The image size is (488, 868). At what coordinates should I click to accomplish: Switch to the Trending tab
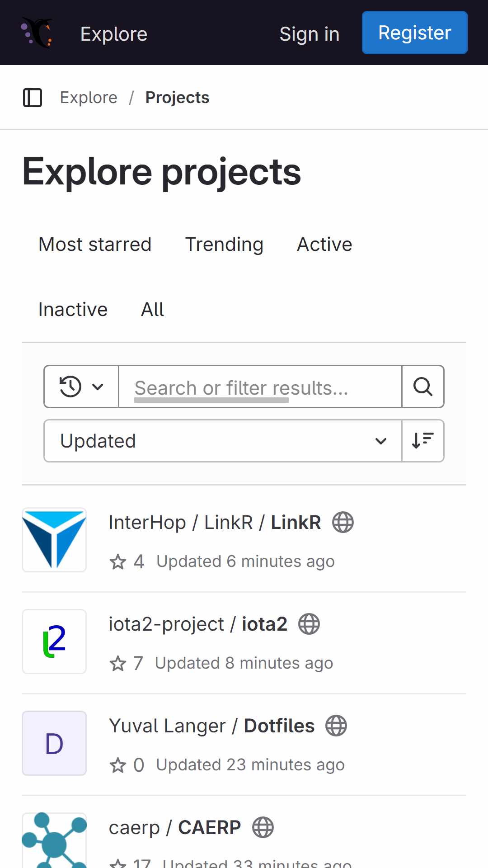224,245
